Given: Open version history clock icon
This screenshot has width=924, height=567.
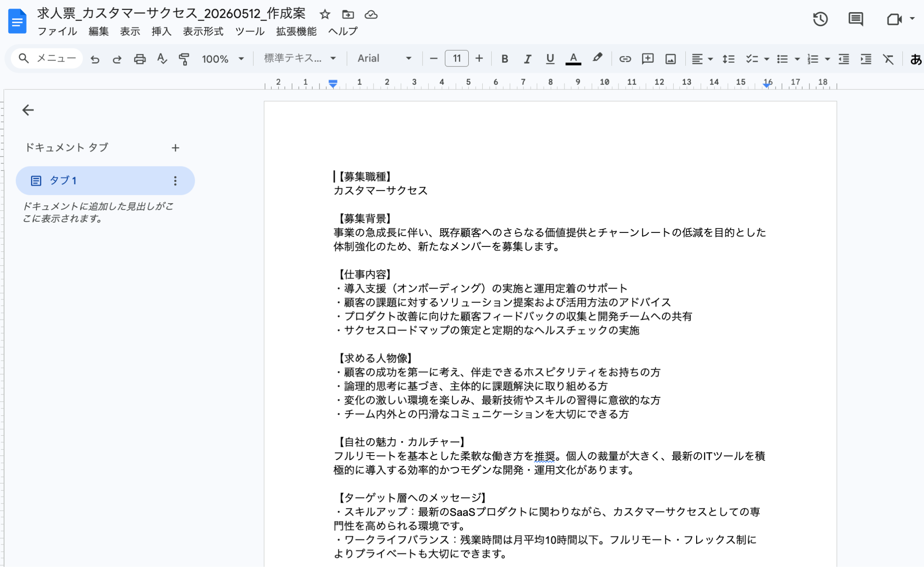Looking at the screenshot, I should [x=820, y=19].
